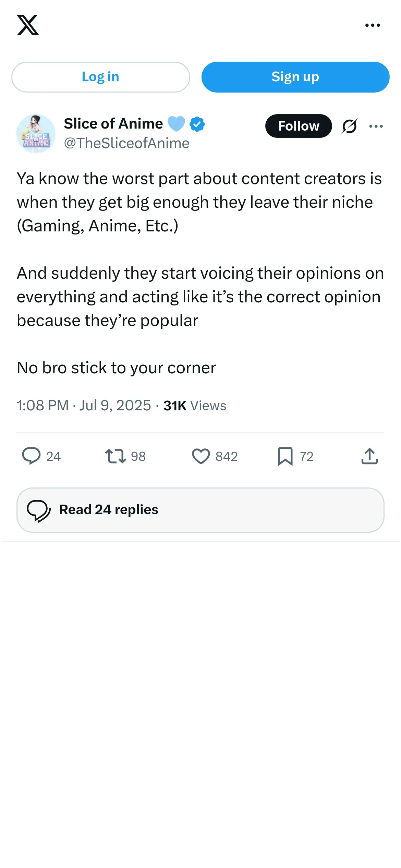Open the @TheSliceofAnime handle link
This screenshot has width=401, height=868.
coord(126,143)
